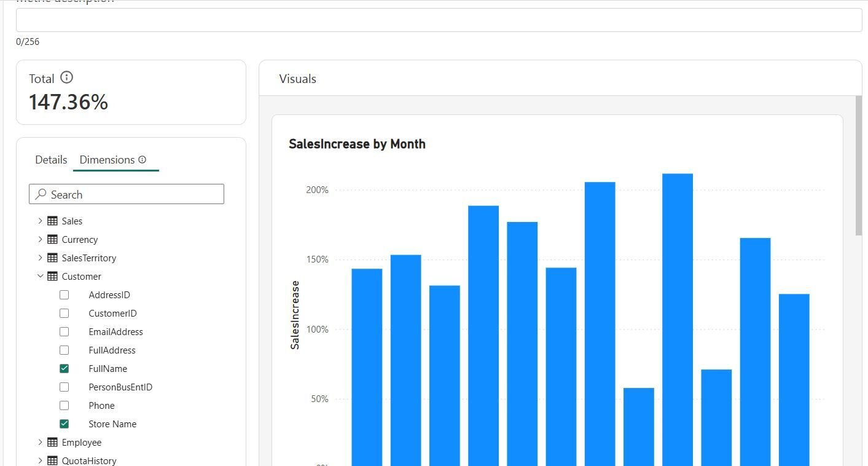Image resolution: width=868 pixels, height=466 pixels.
Task: Click the table icon beside Currency
Action: point(52,239)
